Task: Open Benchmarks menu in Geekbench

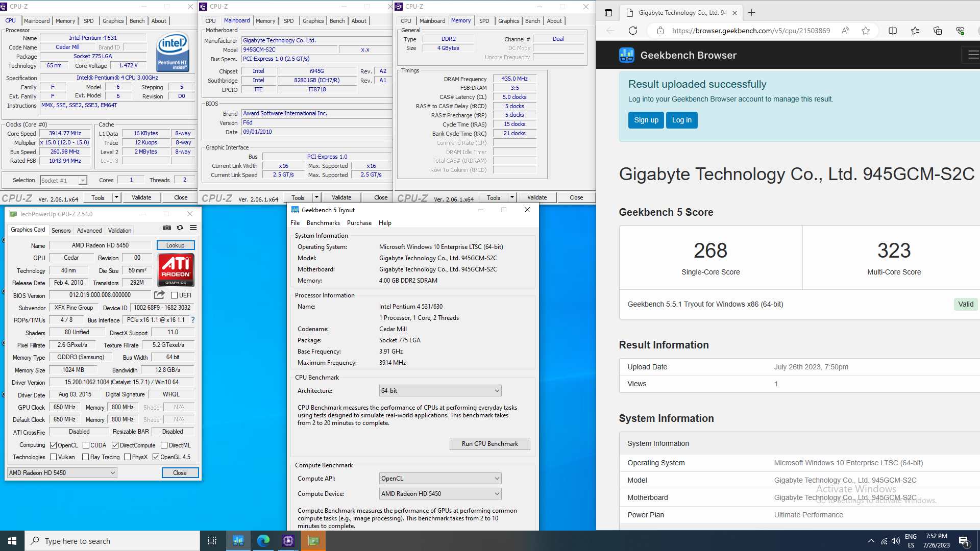Action: point(323,223)
